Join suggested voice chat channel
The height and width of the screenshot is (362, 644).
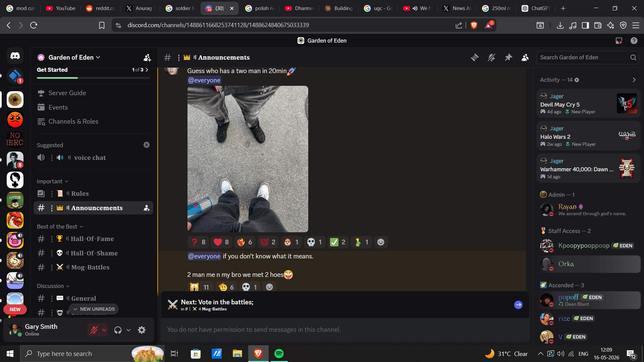pyautogui.click(x=93, y=158)
